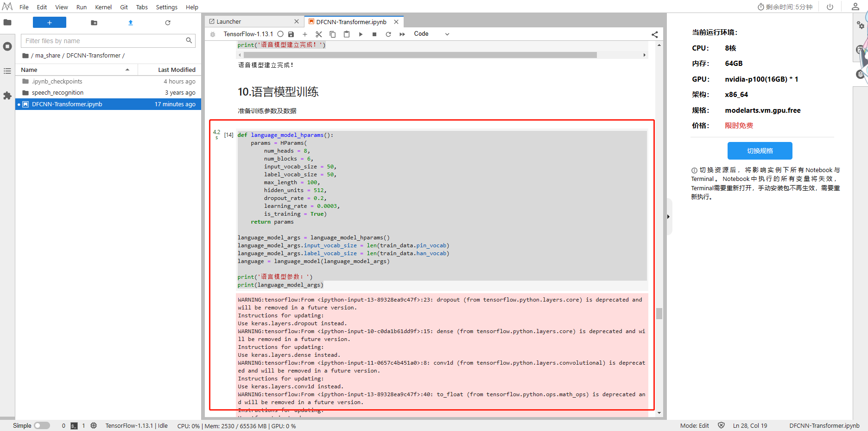This screenshot has height=431, width=868.
Task: Sort files by Last Modified column
Action: 170,70
